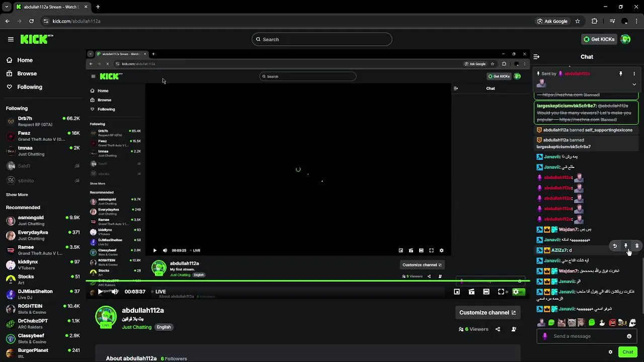Jump to LIVE on the main player
This screenshot has width=644, height=362.
[x=159, y=292]
